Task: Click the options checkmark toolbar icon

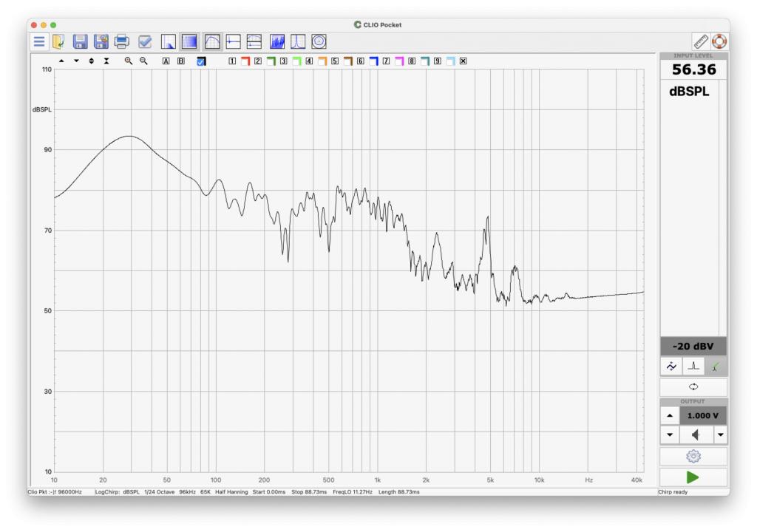Action: (145, 41)
